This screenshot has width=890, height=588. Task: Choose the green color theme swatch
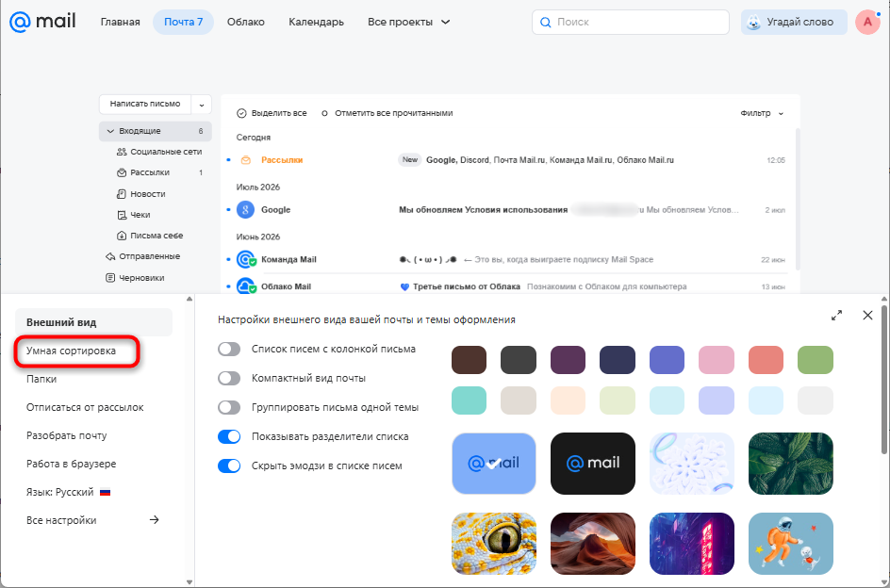(x=816, y=360)
